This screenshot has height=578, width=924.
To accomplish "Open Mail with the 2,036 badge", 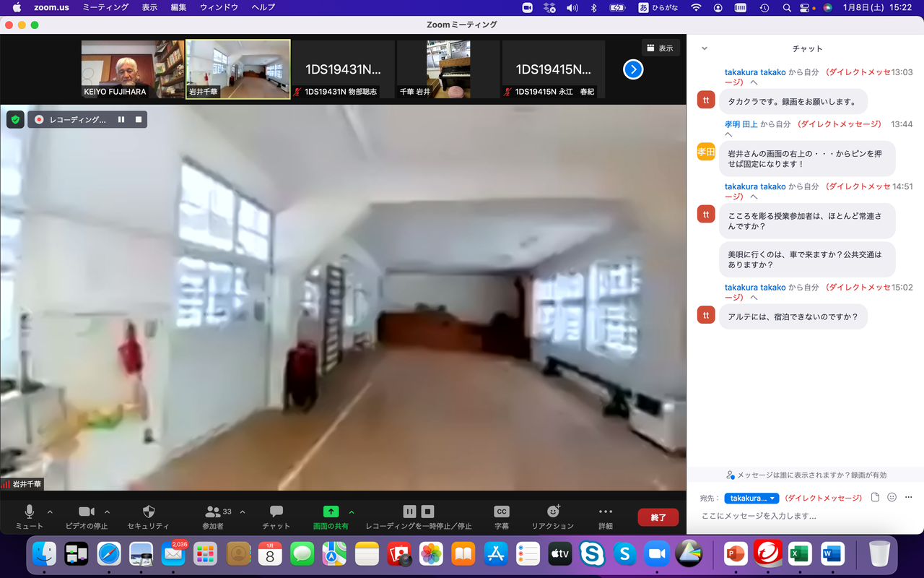I will tap(173, 554).
